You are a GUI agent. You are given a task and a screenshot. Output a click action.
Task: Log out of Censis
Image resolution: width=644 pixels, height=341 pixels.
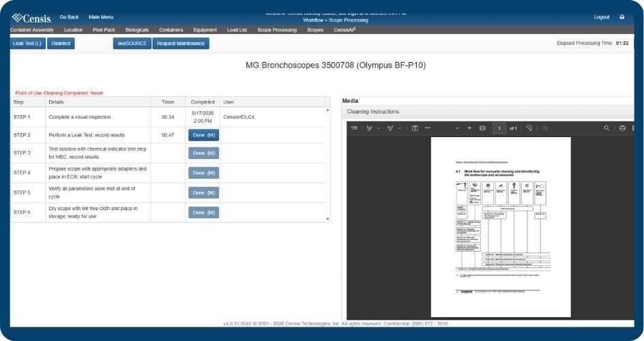[602, 17]
